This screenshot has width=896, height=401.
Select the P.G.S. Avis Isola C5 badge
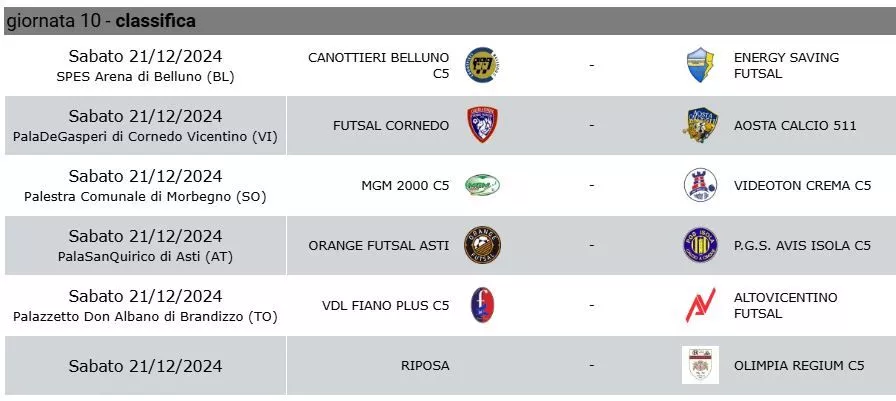click(x=701, y=245)
